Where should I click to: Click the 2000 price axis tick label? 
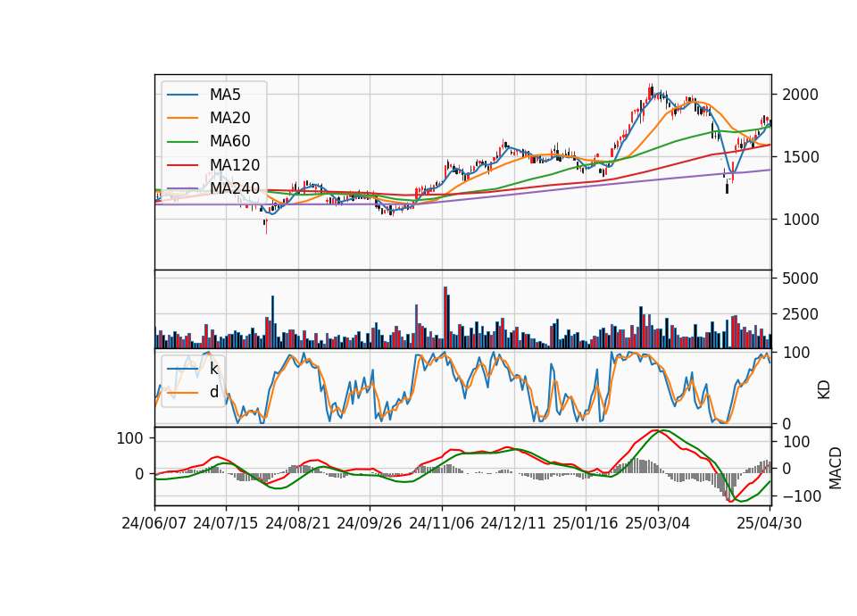tap(800, 96)
